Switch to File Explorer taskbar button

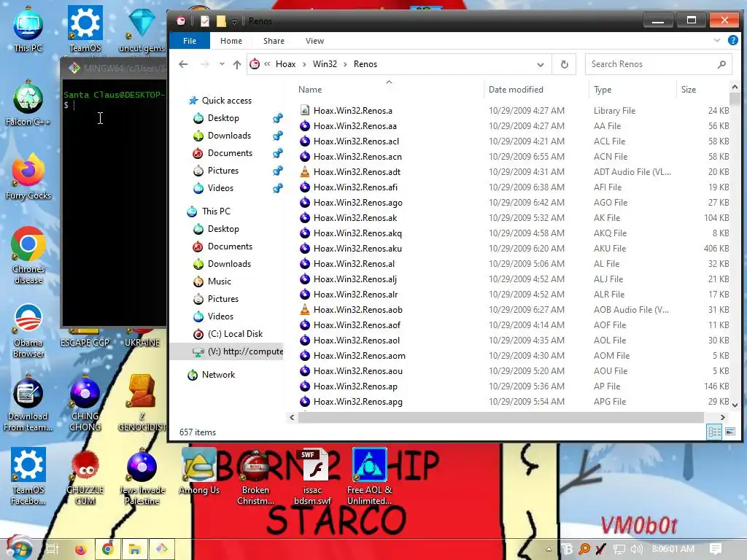[x=135, y=549]
